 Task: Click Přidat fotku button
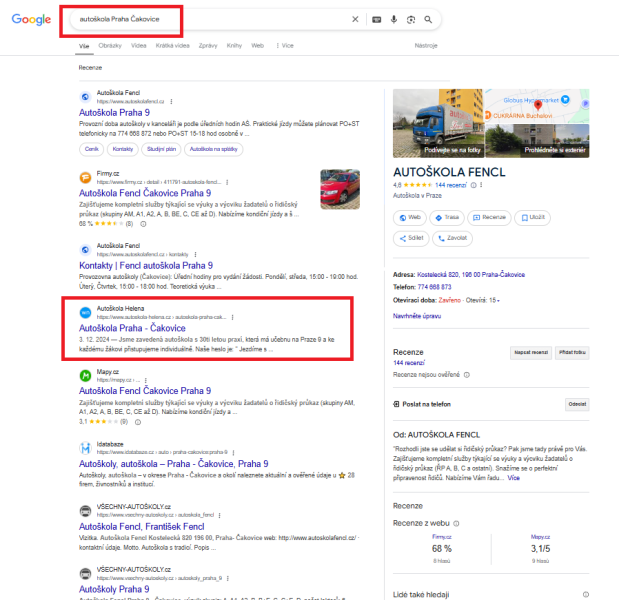click(572, 352)
